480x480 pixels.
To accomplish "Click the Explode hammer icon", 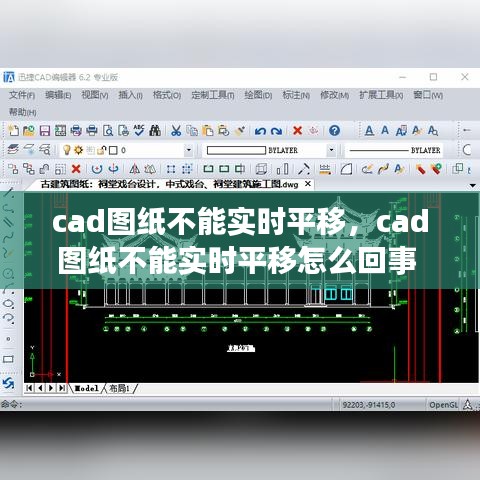I will (x=304, y=169).
